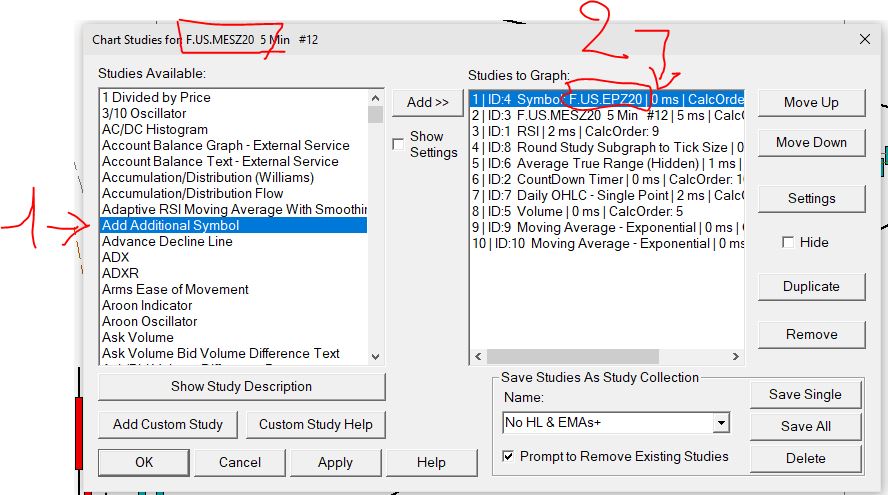Open the Help button
888x495 pixels.
[x=431, y=462]
